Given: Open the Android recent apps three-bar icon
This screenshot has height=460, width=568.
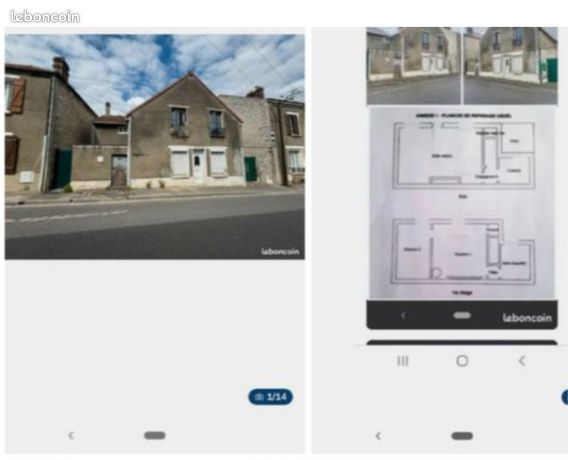Looking at the screenshot, I should click(403, 361).
